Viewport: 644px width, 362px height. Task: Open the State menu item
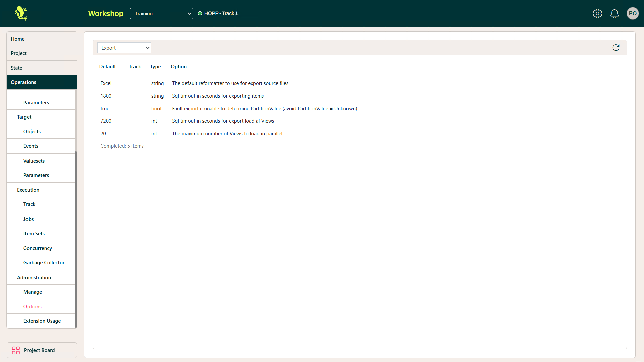pos(16,68)
